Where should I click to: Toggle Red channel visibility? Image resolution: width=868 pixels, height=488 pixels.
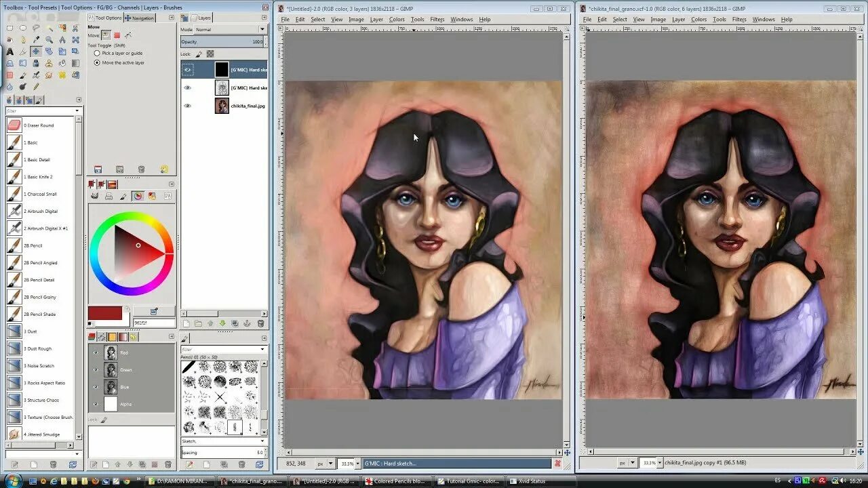point(95,353)
